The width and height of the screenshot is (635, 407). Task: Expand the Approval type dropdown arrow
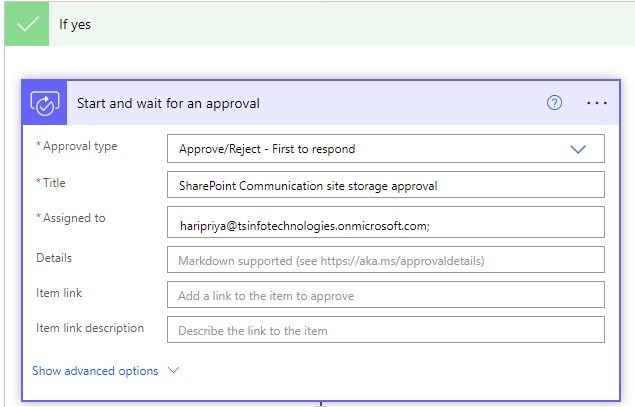click(578, 149)
